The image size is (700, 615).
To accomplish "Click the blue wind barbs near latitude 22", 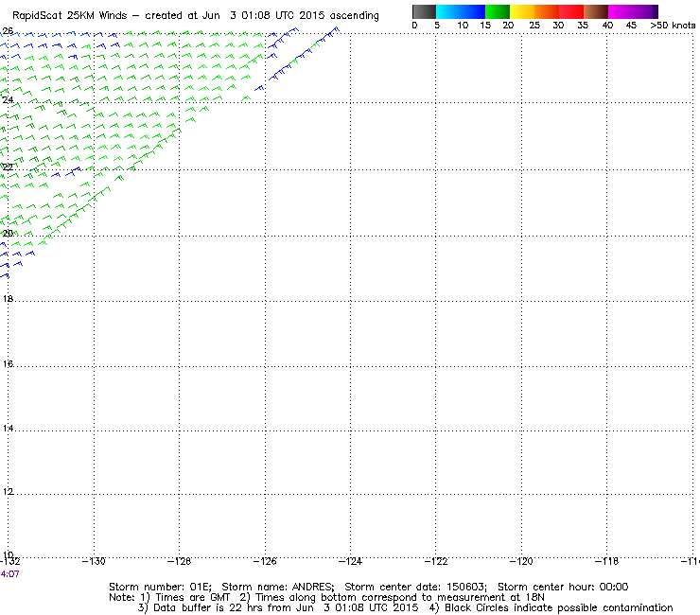I will pyautogui.click(x=66, y=172).
